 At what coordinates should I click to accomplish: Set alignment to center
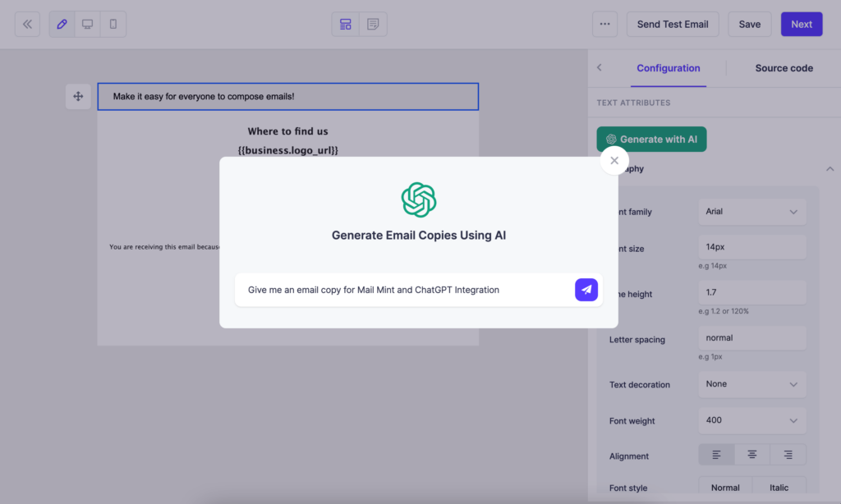(752, 455)
